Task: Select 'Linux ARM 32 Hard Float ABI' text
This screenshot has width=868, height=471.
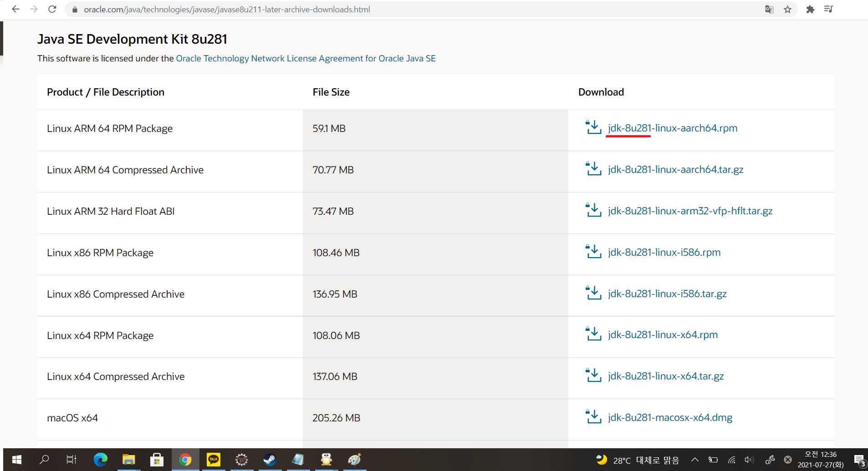Action: pos(111,212)
